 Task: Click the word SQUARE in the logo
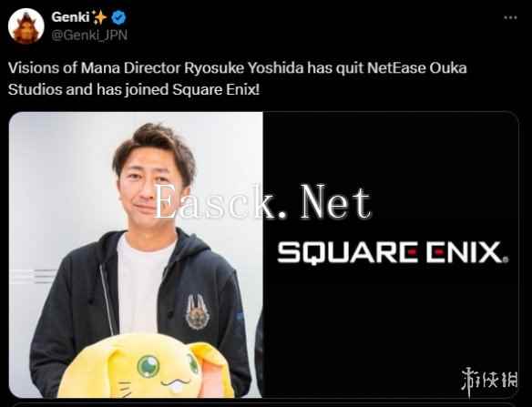[x=348, y=252]
